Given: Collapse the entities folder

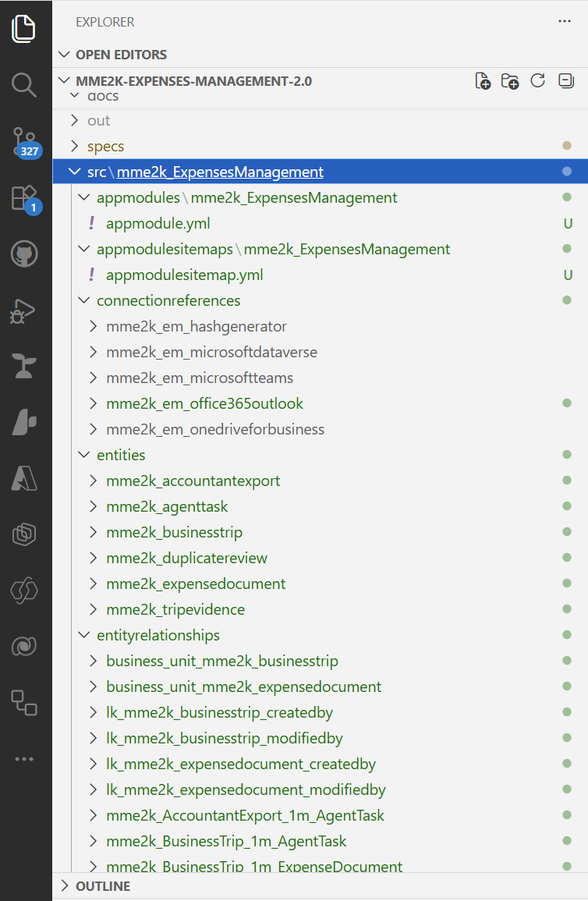Looking at the screenshot, I should click(x=320, y=455).
